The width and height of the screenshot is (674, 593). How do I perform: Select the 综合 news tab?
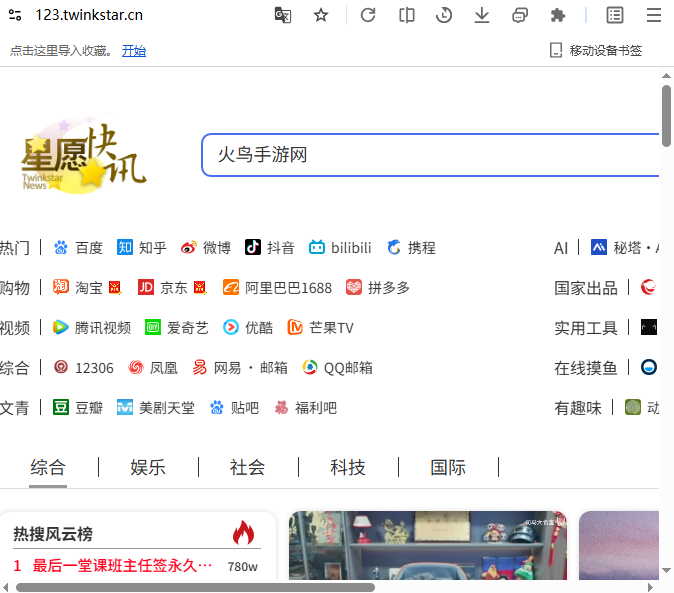(48, 468)
